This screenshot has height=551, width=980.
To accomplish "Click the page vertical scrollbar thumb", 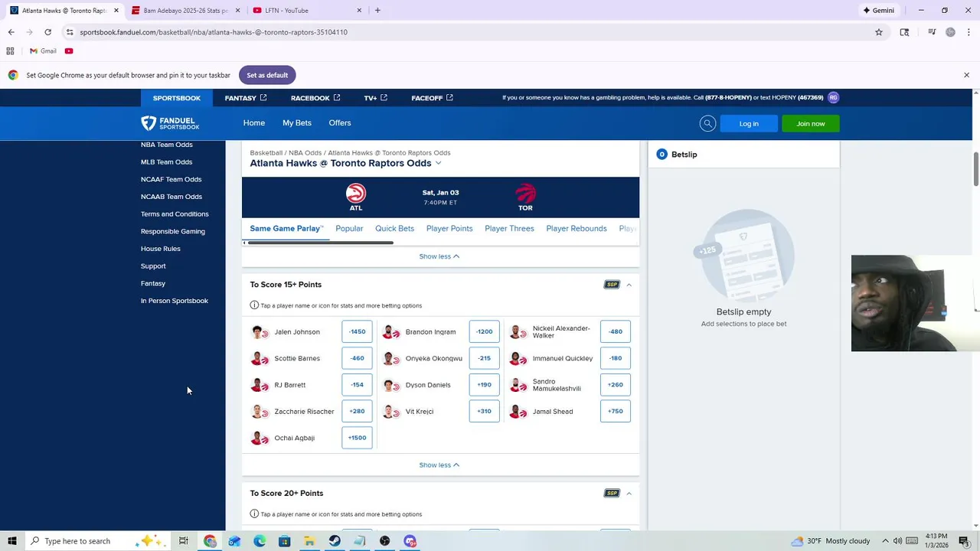I will (975, 168).
